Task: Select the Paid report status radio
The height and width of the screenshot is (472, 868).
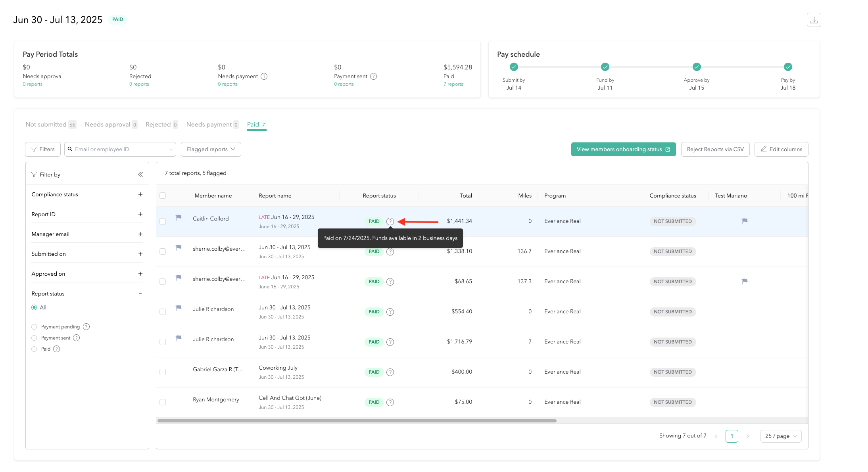Action: [x=34, y=349]
